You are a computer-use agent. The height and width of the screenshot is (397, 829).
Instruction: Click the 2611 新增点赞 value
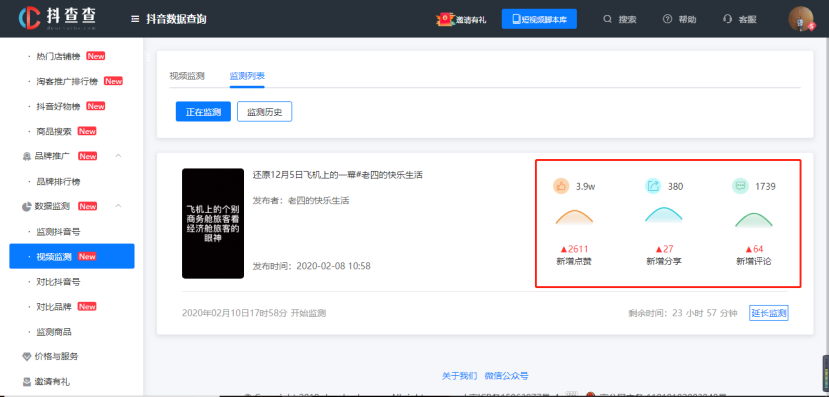click(x=574, y=249)
